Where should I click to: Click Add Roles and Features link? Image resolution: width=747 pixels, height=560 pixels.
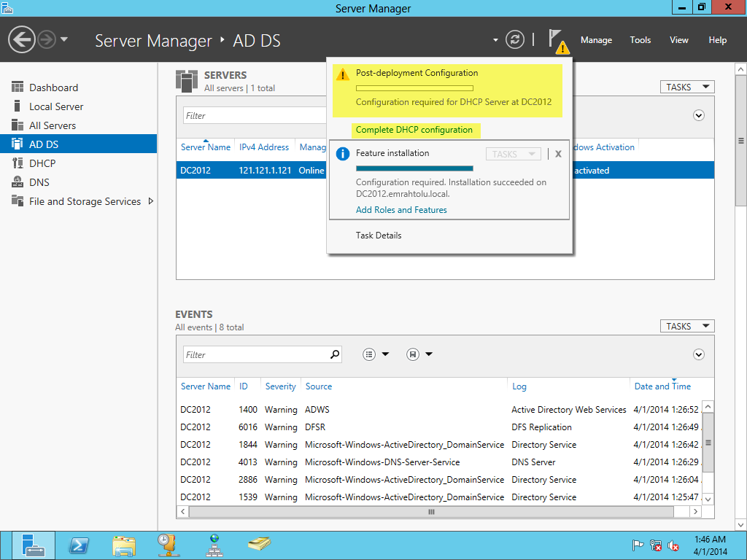pyautogui.click(x=401, y=210)
